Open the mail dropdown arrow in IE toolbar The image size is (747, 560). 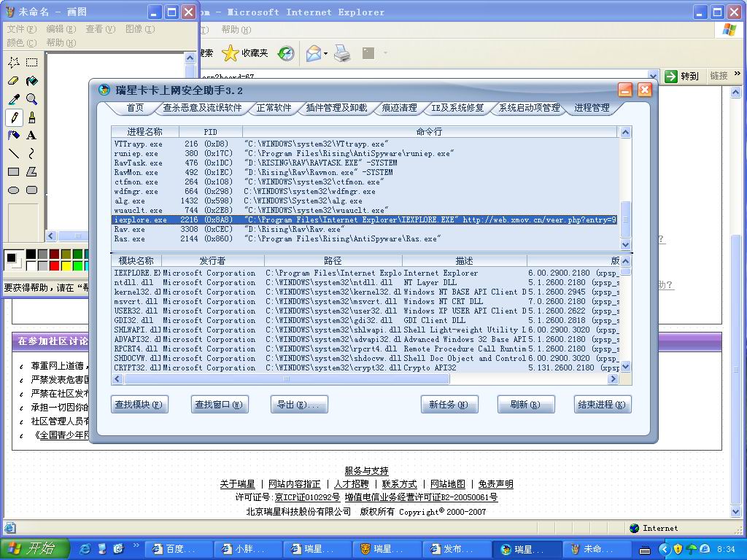pyautogui.click(x=326, y=53)
